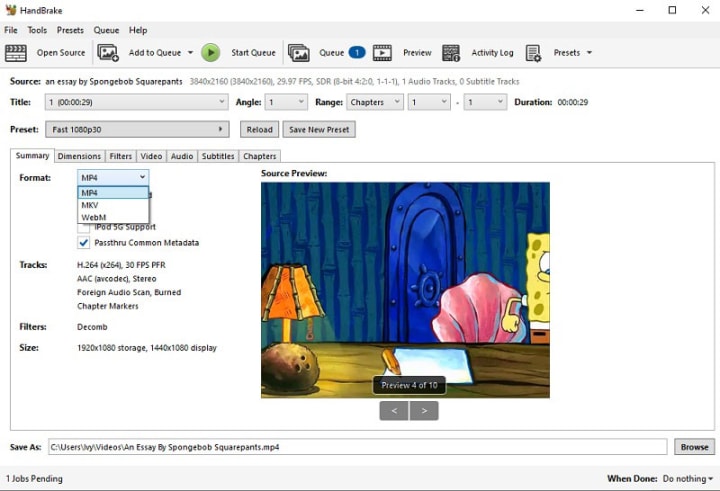Open the Help menu
Viewport: 720px width, 491px height.
138,30
